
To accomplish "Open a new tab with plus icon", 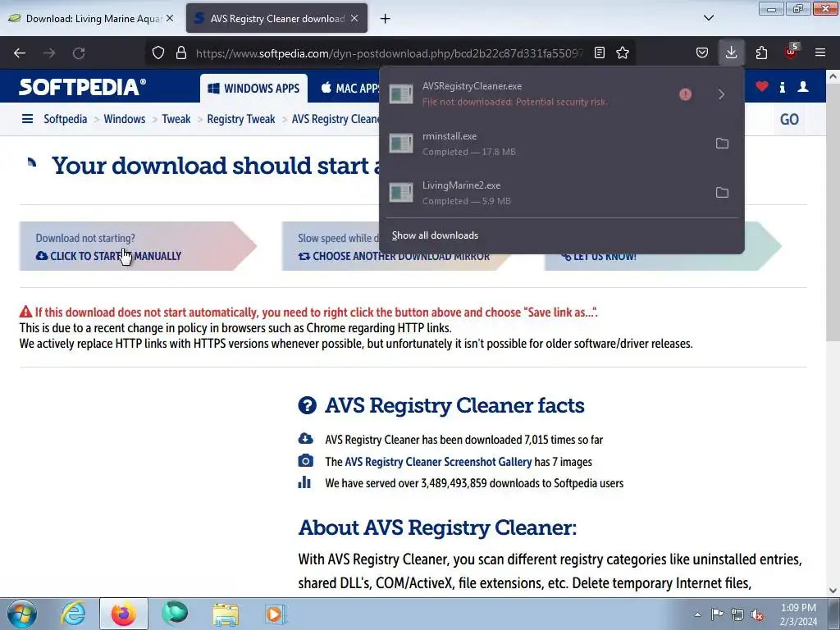I will [385, 19].
